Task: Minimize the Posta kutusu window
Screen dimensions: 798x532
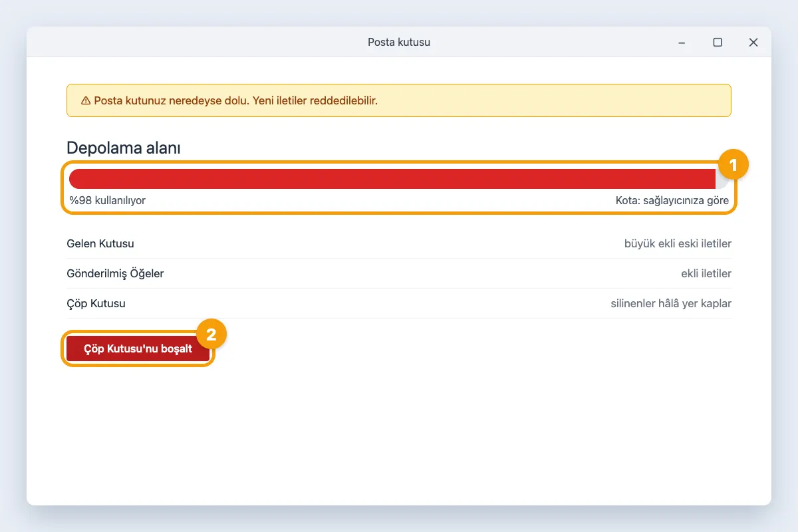Action: pyautogui.click(x=682, y=43)
